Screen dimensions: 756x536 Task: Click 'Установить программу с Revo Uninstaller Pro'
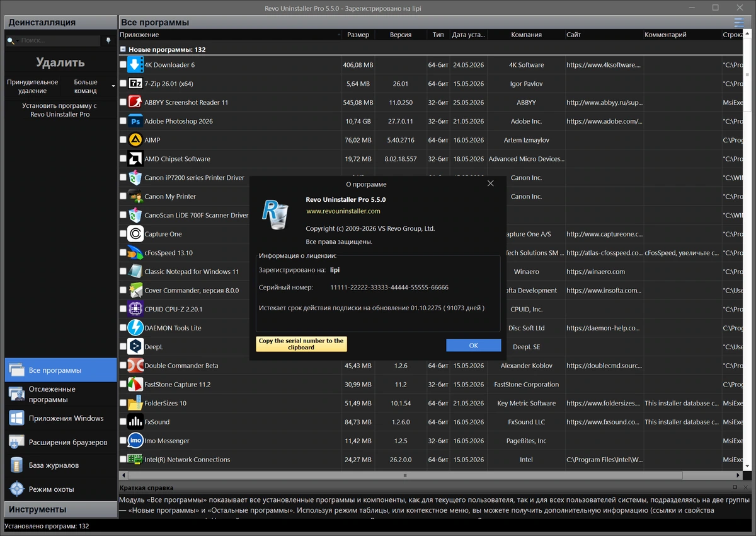60,110
